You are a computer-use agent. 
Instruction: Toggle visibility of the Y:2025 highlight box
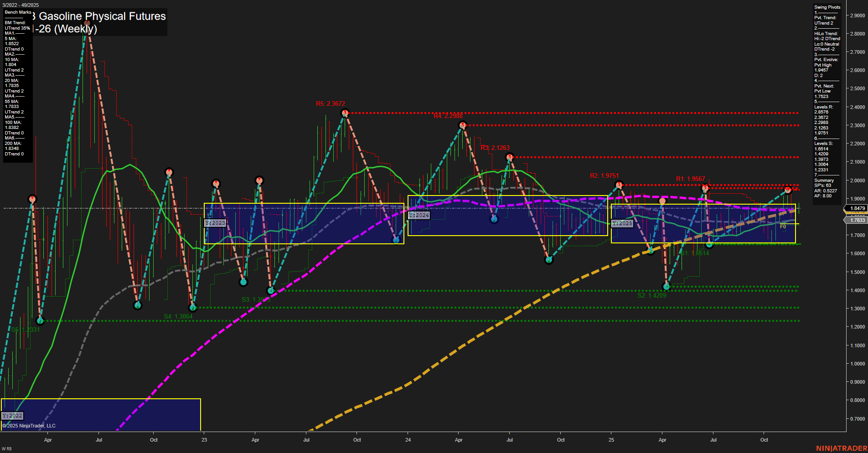click(622, 223)
